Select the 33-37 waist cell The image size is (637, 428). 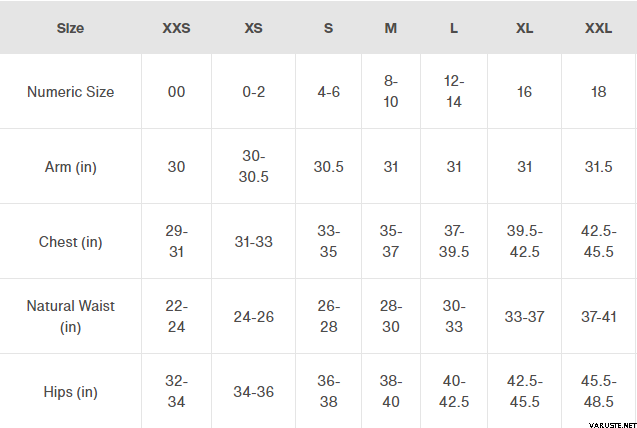coord(524,317)
